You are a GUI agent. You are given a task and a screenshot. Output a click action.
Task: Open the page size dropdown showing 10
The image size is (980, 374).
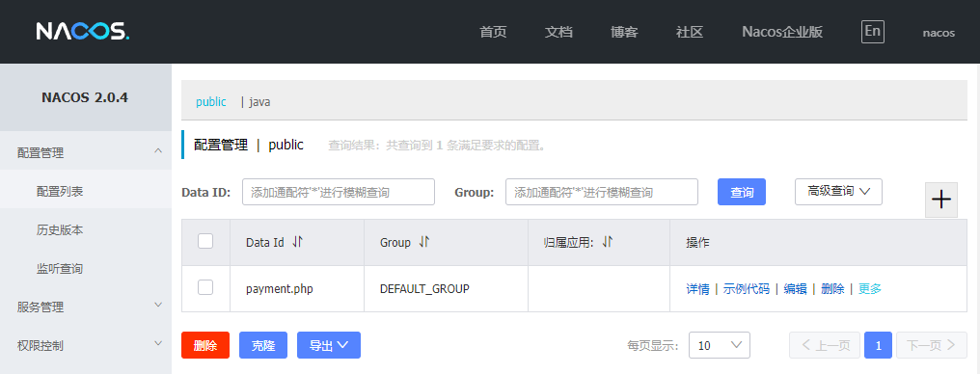(719, 345)
